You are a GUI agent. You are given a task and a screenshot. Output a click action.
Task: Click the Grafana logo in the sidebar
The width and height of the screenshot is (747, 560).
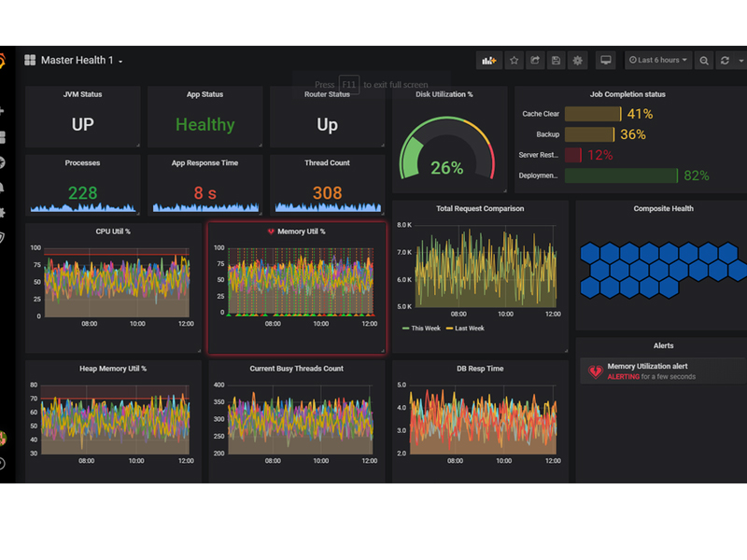(2, 62)
